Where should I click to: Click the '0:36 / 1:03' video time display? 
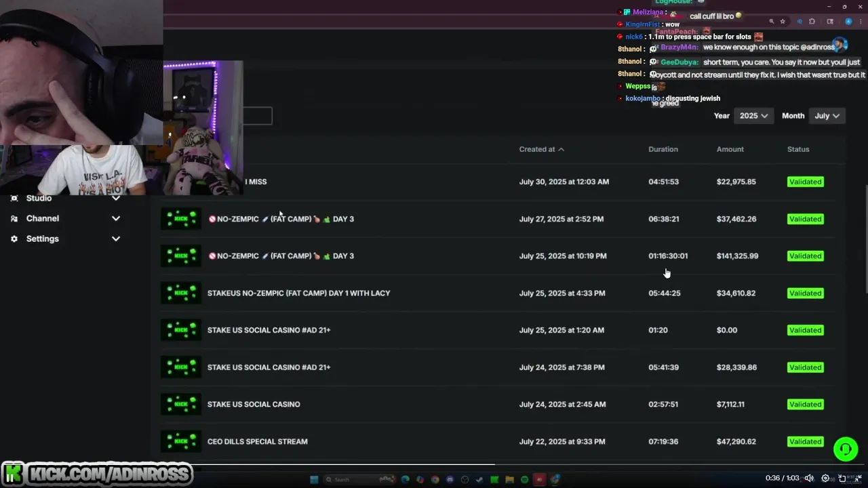(782, 479)
